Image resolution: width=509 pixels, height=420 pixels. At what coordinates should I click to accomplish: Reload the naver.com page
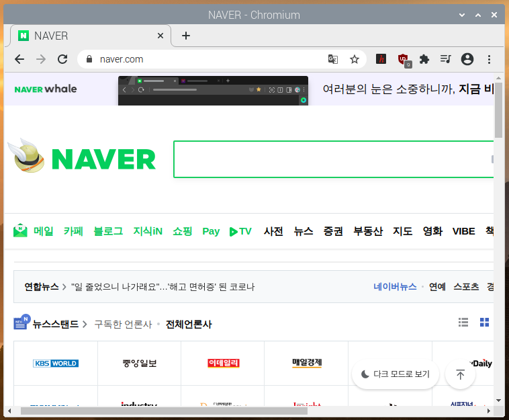[x=62, y=59]
